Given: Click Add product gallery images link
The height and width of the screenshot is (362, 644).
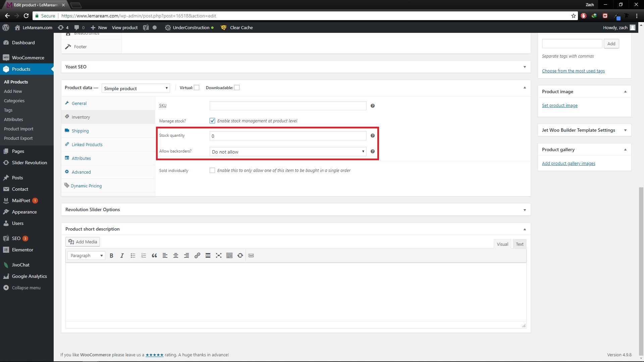Looking at the screenshot, I should [569, 163].
